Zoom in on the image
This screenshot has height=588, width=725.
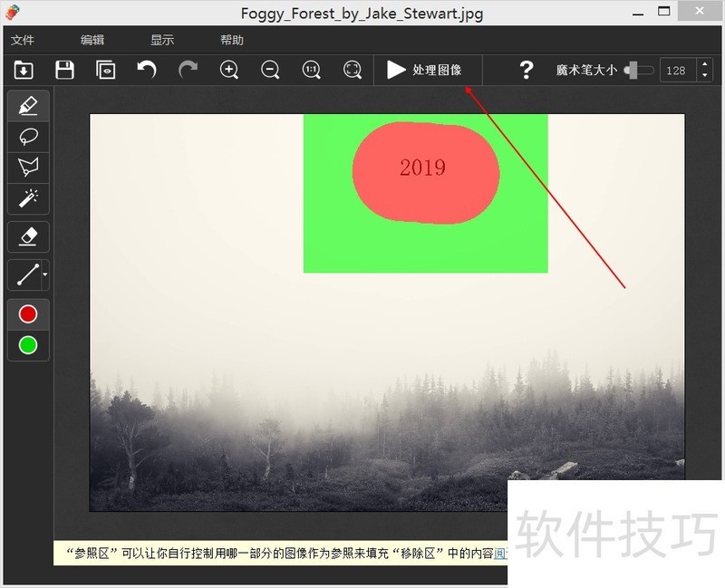228,70
